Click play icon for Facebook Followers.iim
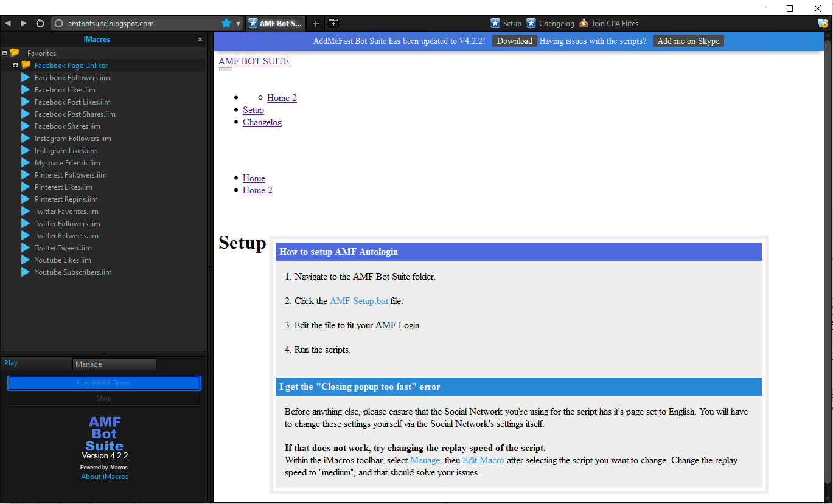The width and height of the screenshot is (833, 504). point(26,77)
